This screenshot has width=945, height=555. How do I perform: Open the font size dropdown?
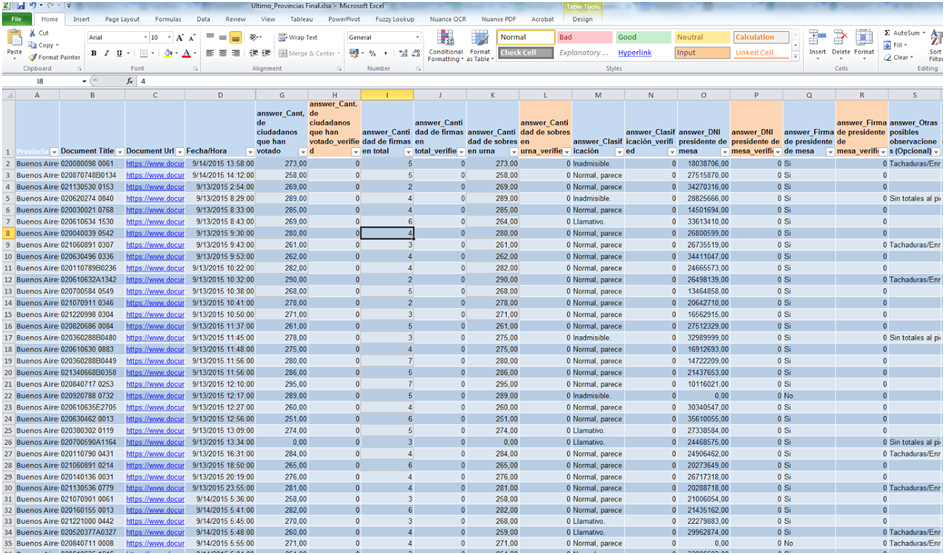[x=170, y=37]
